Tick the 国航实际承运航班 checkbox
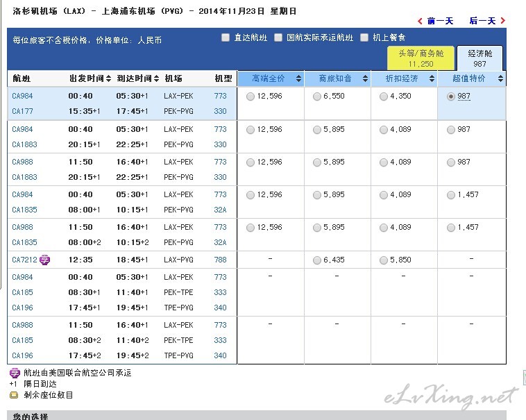 coord(278,37)
